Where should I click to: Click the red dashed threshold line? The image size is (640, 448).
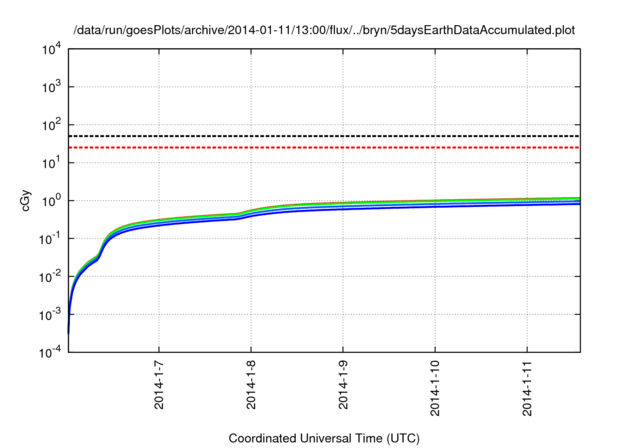[324, 147]
